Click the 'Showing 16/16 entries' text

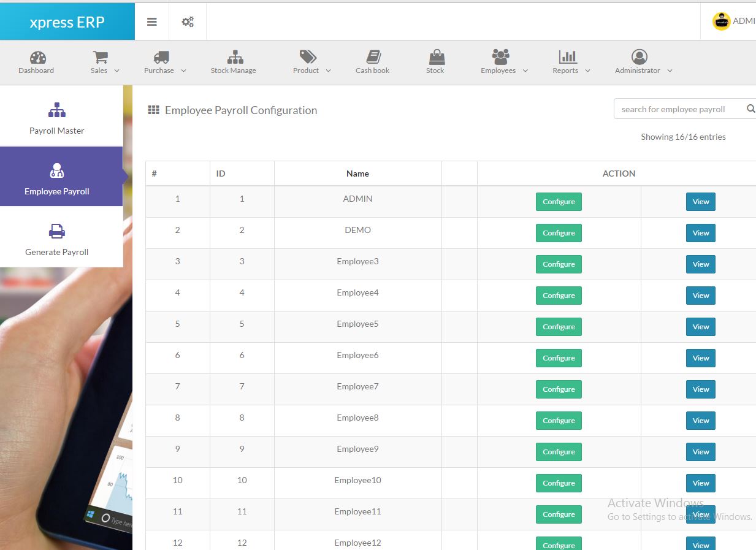point(683,137)
